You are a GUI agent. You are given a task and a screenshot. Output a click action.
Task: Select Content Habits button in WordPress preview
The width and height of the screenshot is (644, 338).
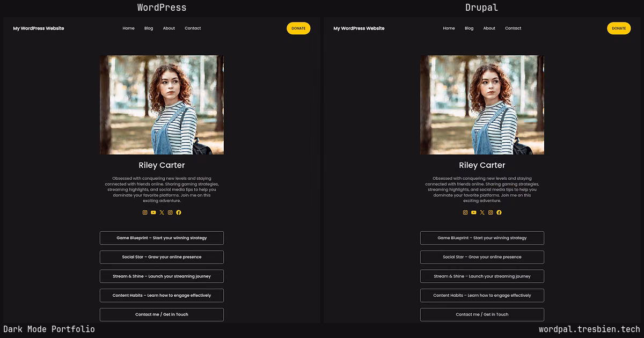point(162,295)
